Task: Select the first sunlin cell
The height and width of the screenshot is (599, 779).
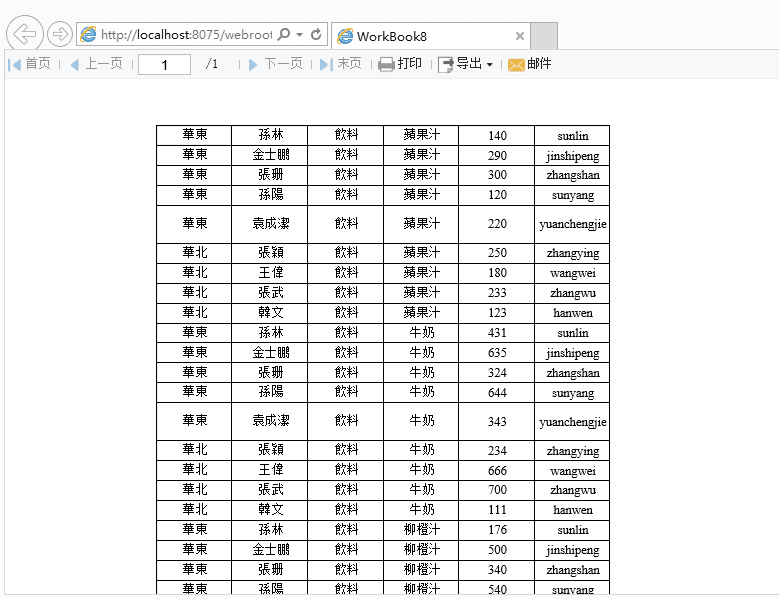Action: (572, 136)
